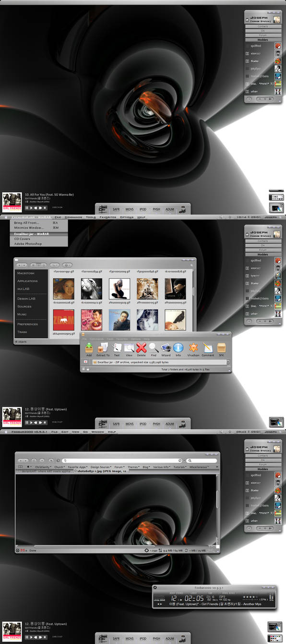Switch to the deviantART browser tab
The image size is (286, 644).
(x=44, y=472)
